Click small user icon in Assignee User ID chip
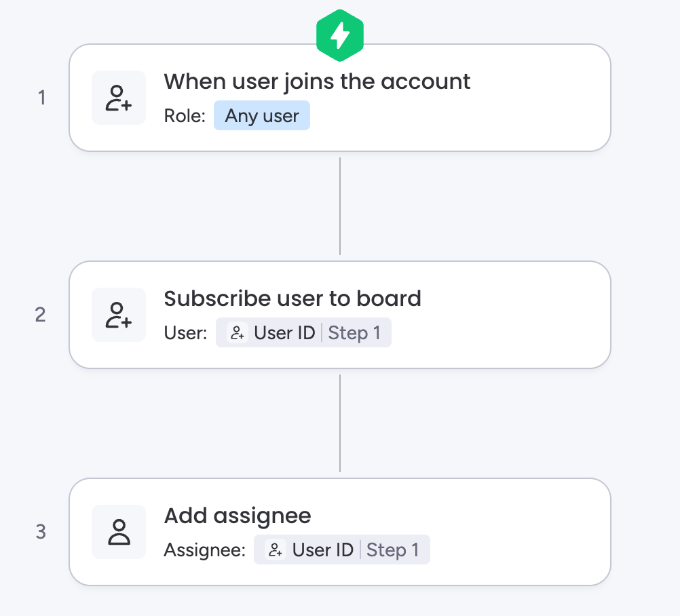 [x=275, y=550]
